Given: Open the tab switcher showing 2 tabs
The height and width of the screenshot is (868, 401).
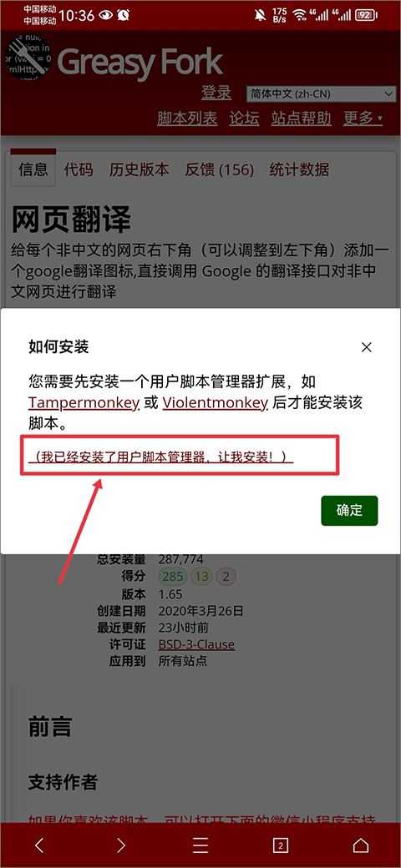Looking at the screenshot, I should (281, 845).
